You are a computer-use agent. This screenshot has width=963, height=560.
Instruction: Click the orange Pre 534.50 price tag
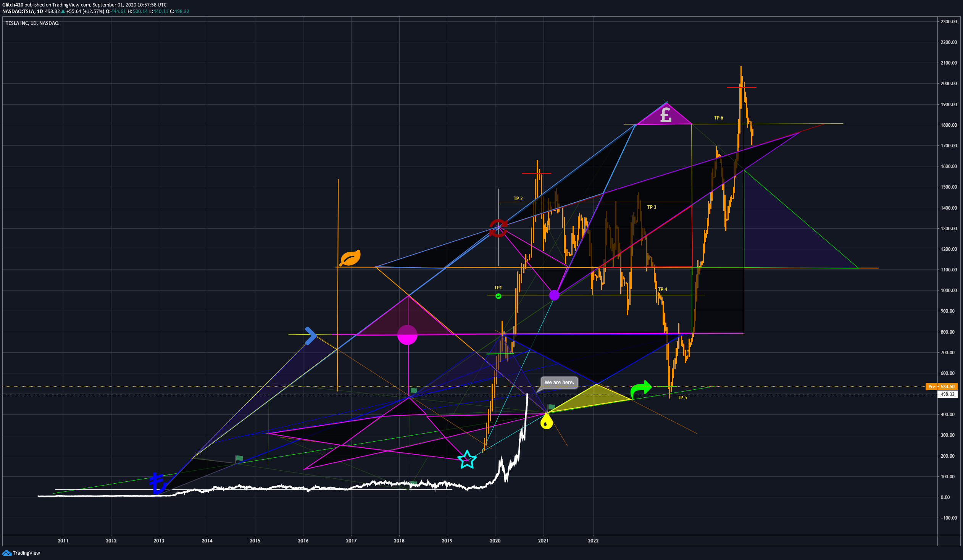(941, 386)
